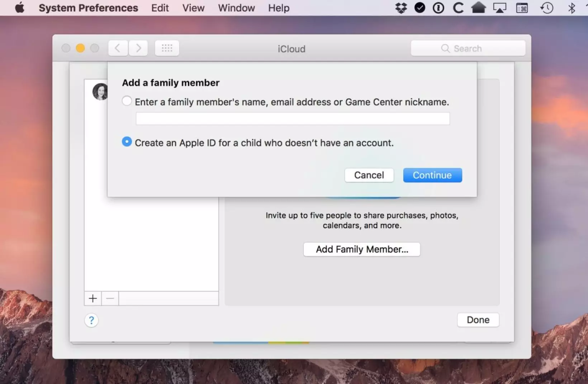
Task: Open the Dropbox menu bar icon
Action: click(x=401, y=8)
